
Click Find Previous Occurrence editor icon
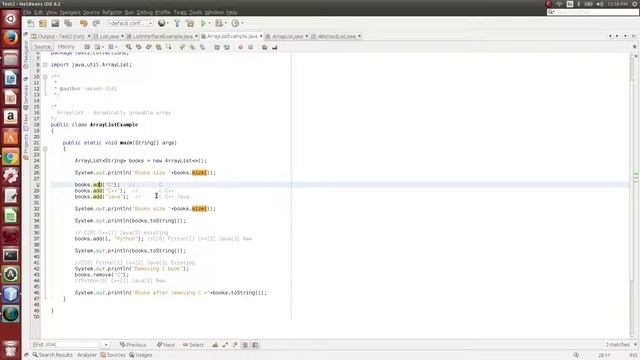coord(139,47)
